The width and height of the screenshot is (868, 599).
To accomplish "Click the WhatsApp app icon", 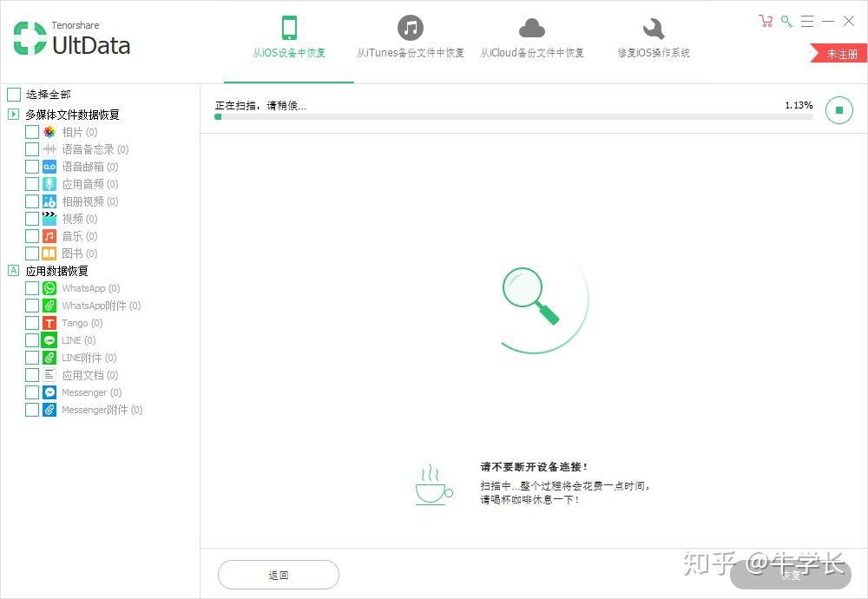I will (x=49, y=288).
